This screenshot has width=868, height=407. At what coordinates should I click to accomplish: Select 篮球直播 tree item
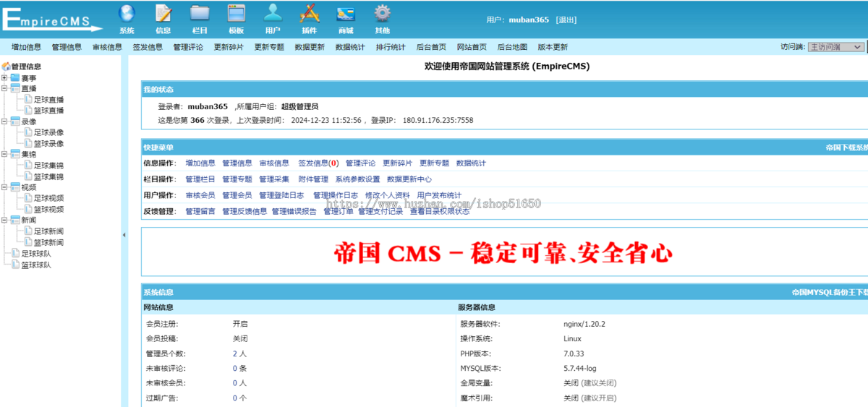(48, 111)
